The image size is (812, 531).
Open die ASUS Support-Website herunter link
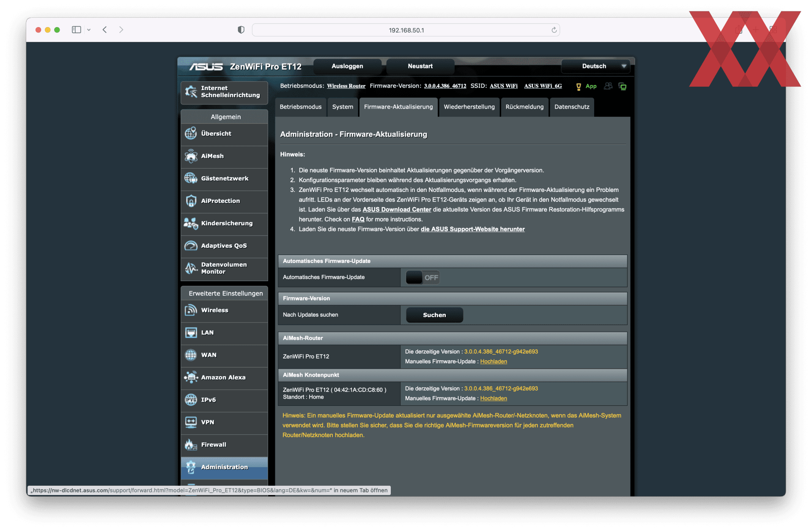pos(473,229)
